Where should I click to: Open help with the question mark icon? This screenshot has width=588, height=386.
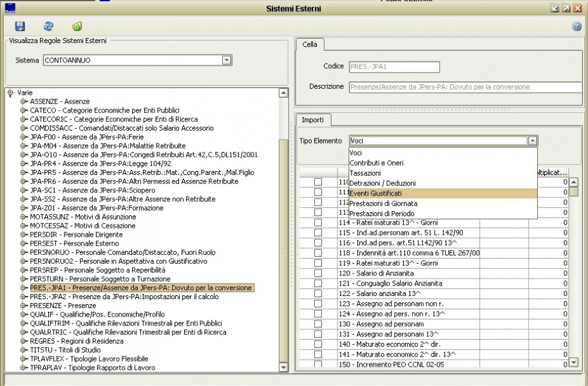(576, 26)
